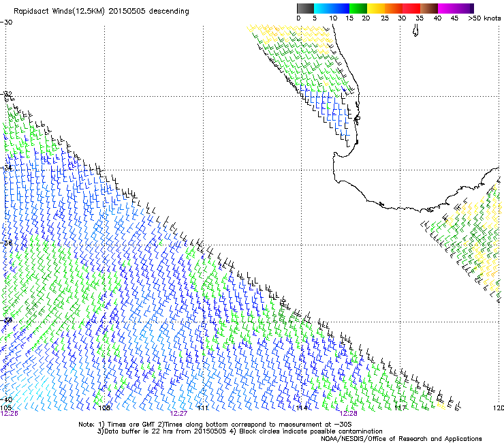The height and width of the screenshot is (443, 504).
Task: Click the '111' longitude label
Action: [203, 408]
